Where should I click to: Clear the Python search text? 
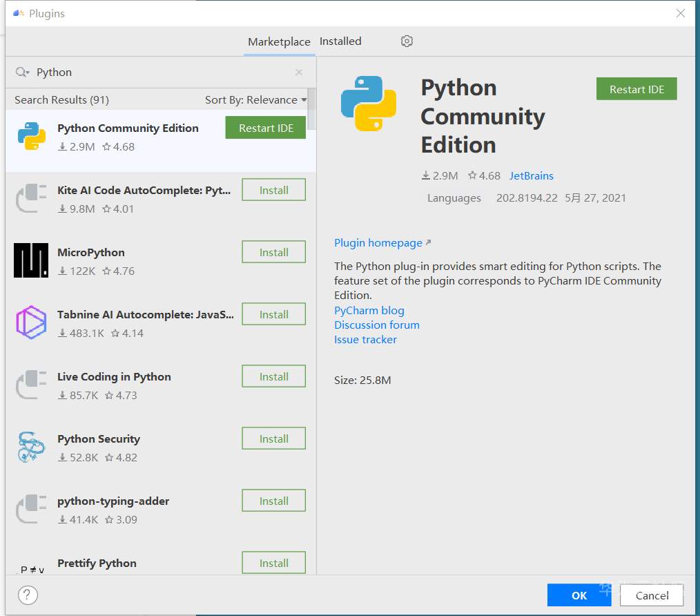click(x=299, y=73)
